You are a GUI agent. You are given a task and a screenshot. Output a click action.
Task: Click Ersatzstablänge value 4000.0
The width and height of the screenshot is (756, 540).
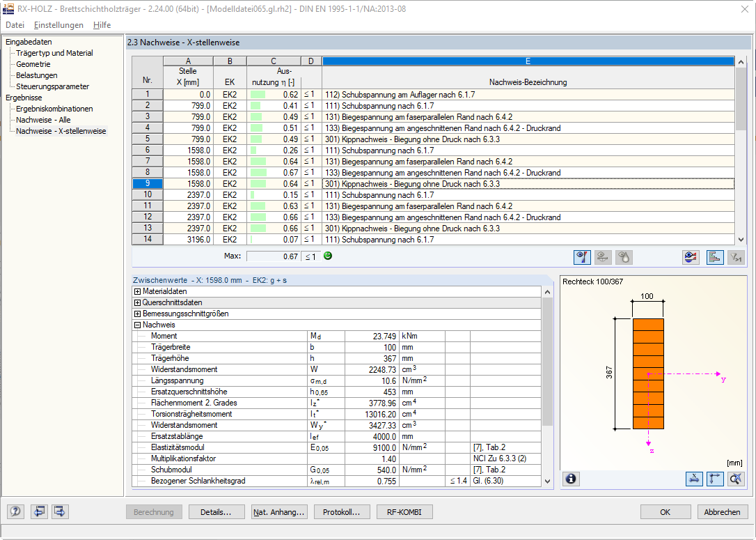click(x=371, y=436)
